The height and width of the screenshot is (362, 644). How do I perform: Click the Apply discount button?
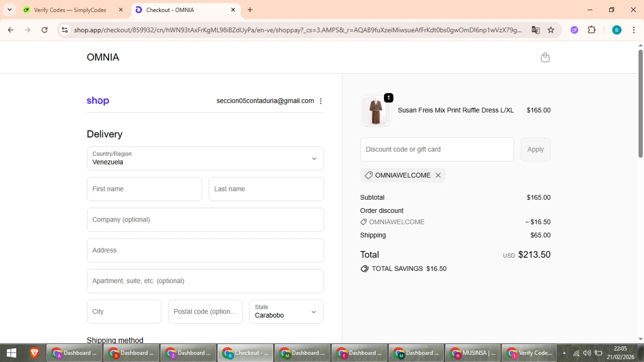[x=535, y=149]
